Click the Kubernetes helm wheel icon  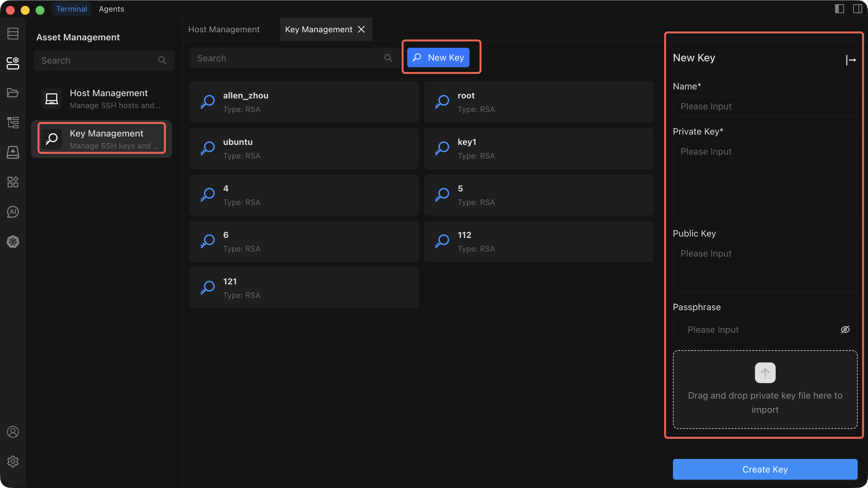(x=13, y=241)
